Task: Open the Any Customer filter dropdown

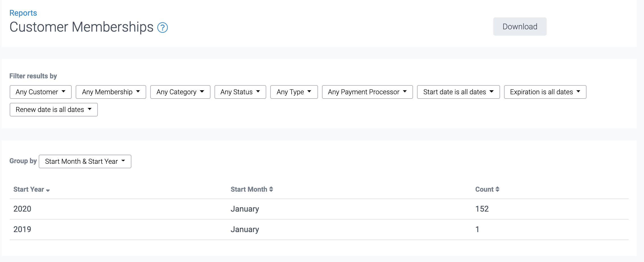Action: (x=41, y=92)
